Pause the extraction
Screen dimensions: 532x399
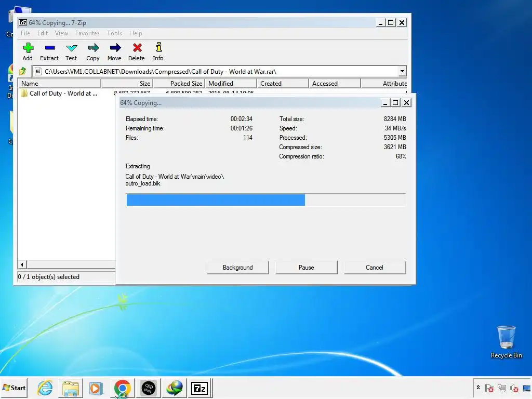click(x=307, y=268)
